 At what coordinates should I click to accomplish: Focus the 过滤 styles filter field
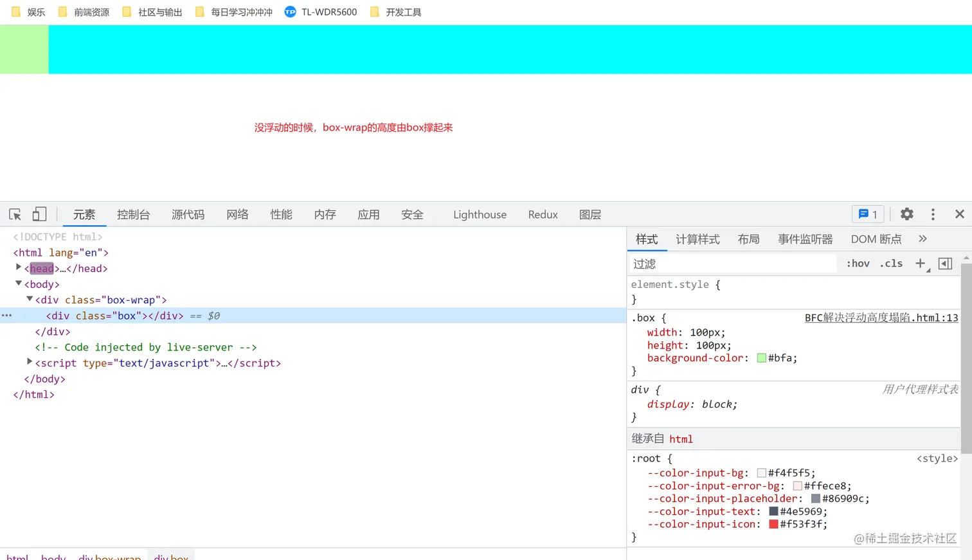tap(733, 264)
